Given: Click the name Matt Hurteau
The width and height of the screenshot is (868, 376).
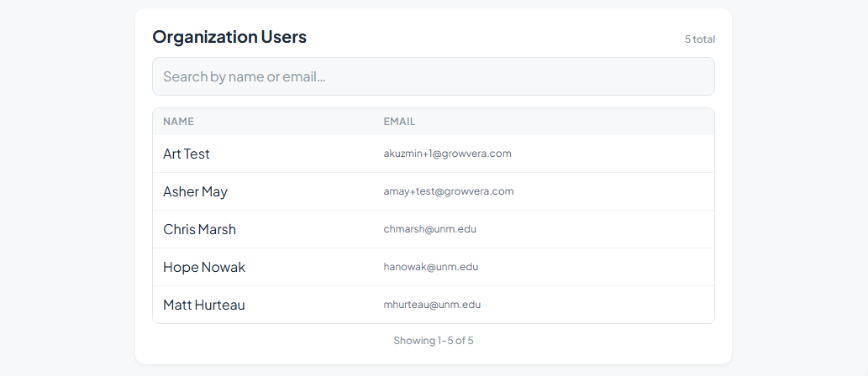Looking at the screenshot, I should pos(203,305).
